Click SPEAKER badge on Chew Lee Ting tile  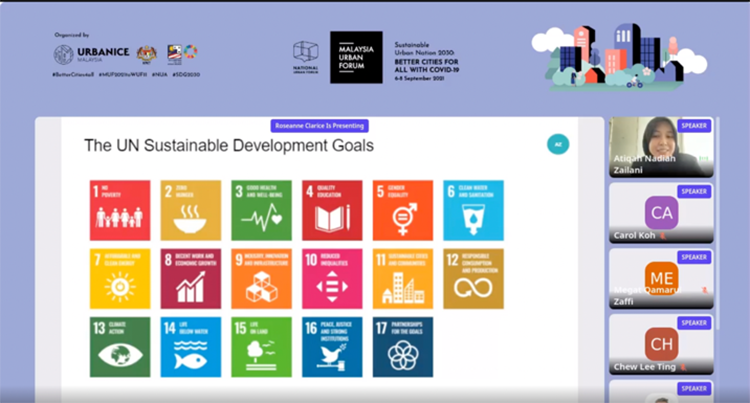point(694,323)
